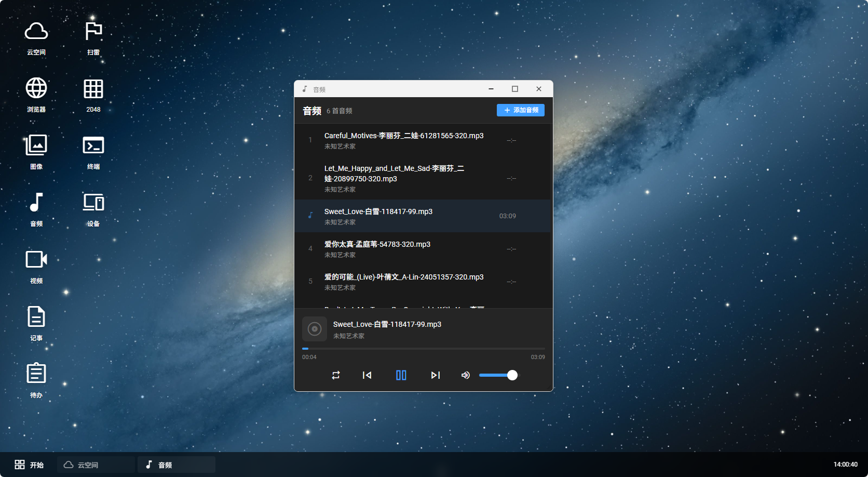The width and height of the screenshot is (868, 477).
Task: Play Let_Me_Happy_and_Let_Me_Sad track
Action: click(x=423, y=178)
